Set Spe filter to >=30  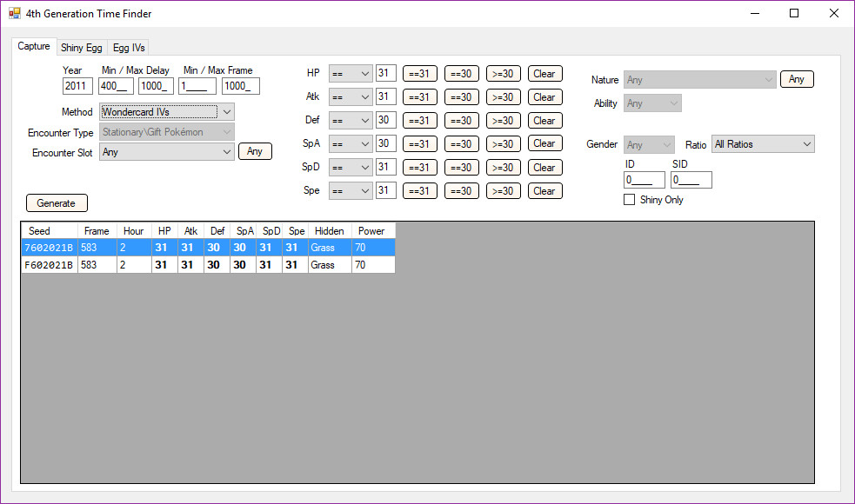click(503, 190)
